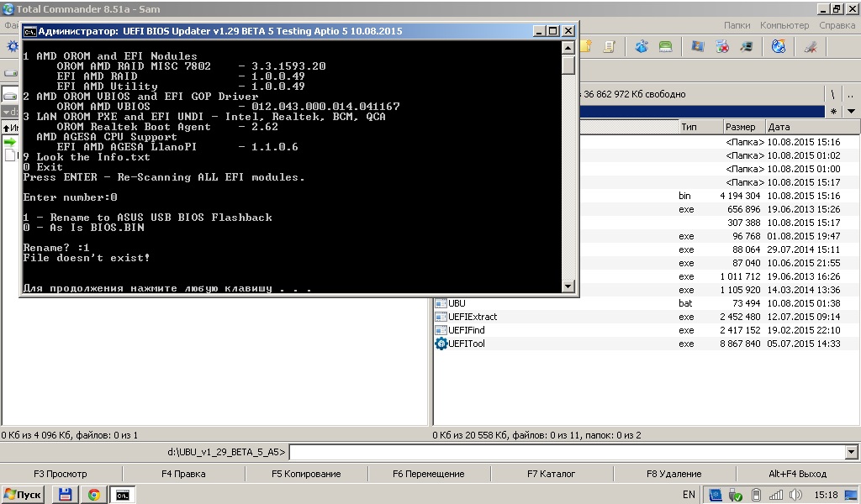The width and height of the screenshot is (861, 504).
Task: Click the 15:18 taskbar clock
Action: pyautogui.click(x=826, y=495)
